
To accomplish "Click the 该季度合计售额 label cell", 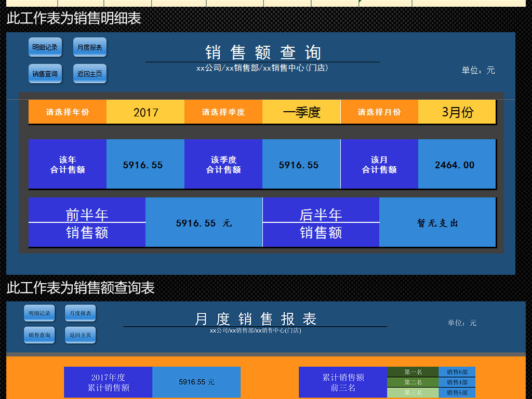I will point(223,164).
